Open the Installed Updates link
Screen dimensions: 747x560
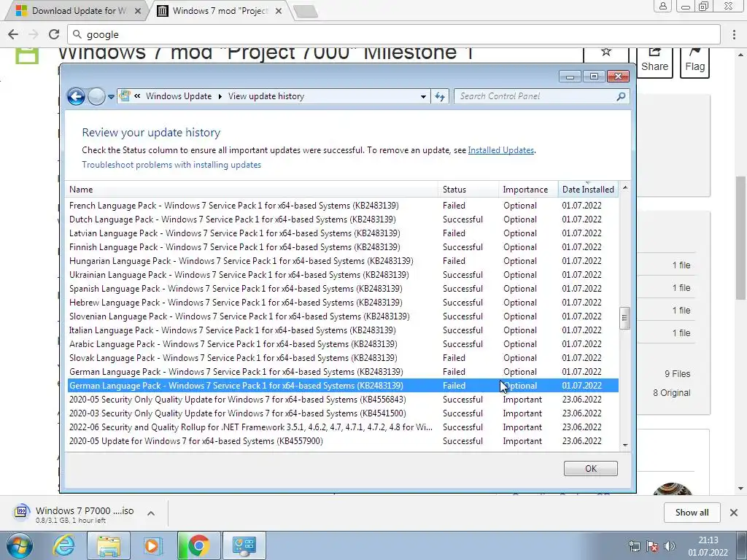click(500, 150)
